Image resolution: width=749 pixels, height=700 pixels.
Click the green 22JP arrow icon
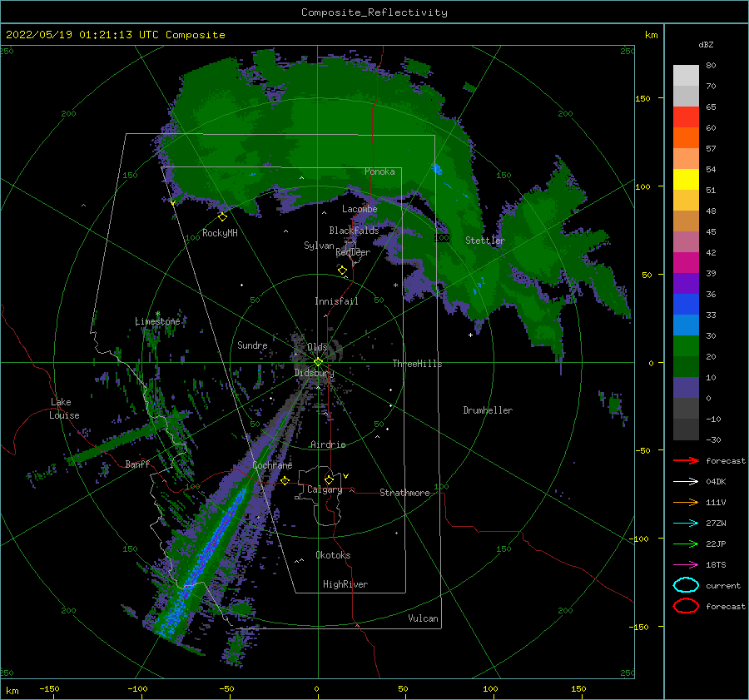[x=686, y=544]
